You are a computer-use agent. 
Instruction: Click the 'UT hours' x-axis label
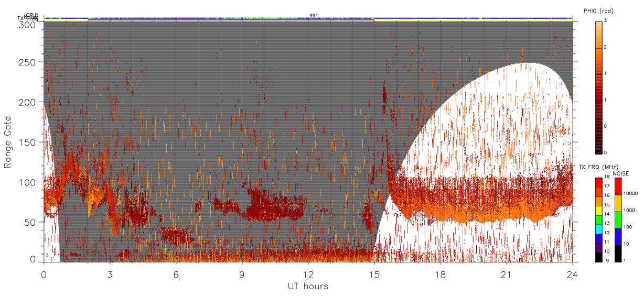pos(308,286)
